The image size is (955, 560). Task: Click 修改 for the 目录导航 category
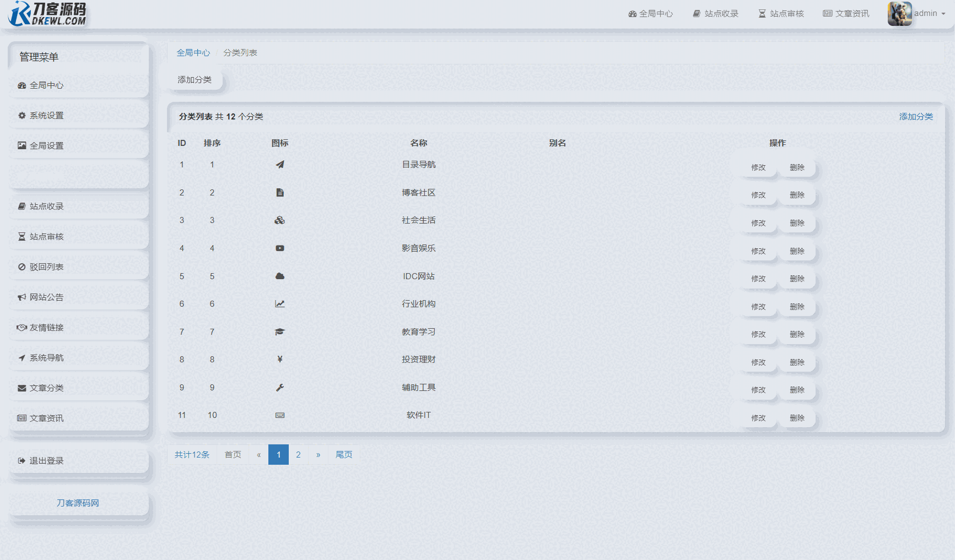click(758, 167)
